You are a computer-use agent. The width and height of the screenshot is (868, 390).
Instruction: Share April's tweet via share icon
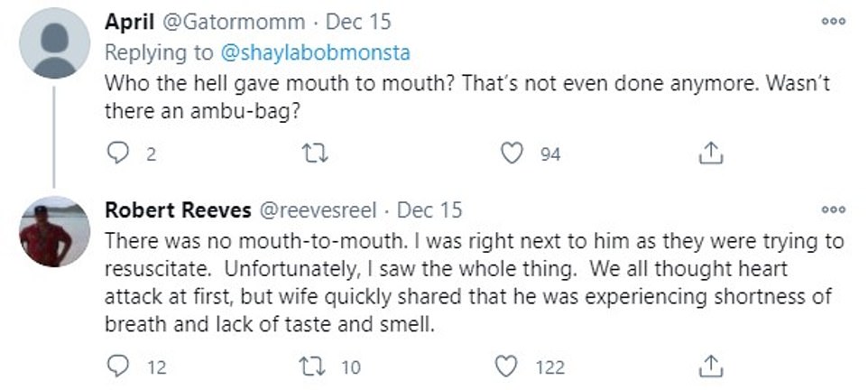coord(711,154)
